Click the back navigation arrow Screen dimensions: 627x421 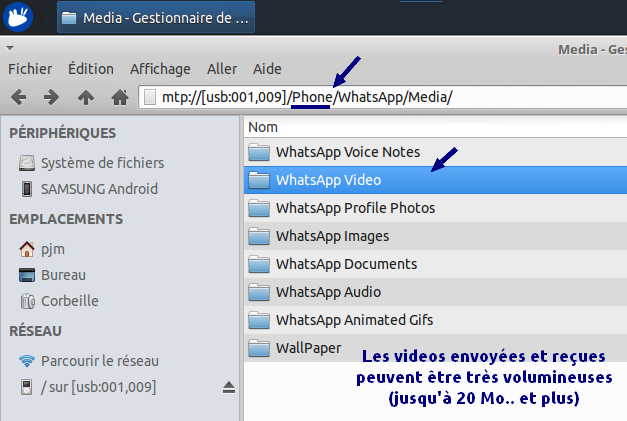tap(19, 97)
